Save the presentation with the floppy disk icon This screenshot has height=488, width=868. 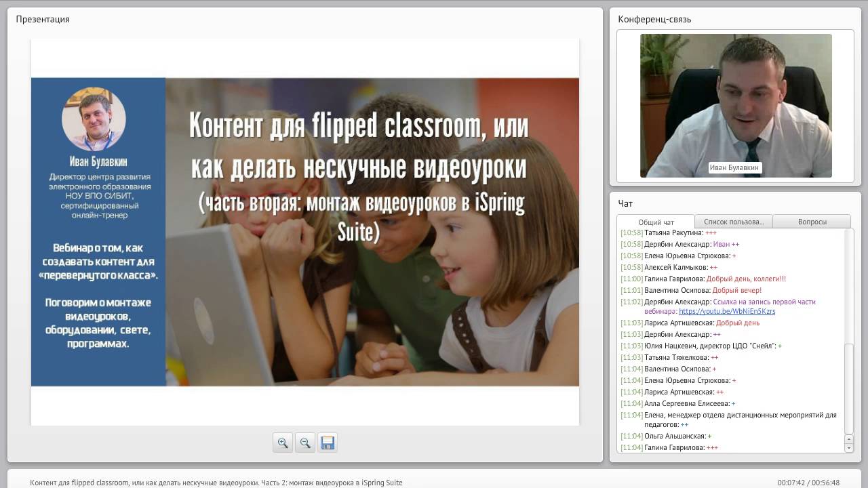pyautogui.click(x=328, y=443)
